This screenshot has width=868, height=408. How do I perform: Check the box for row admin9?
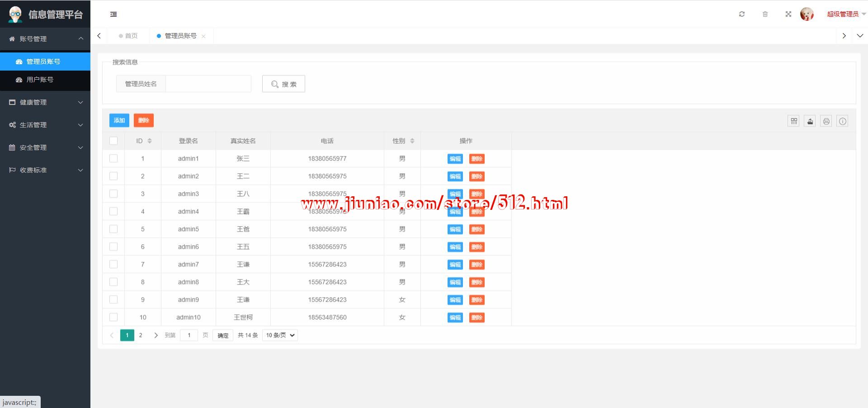point(113,299)
